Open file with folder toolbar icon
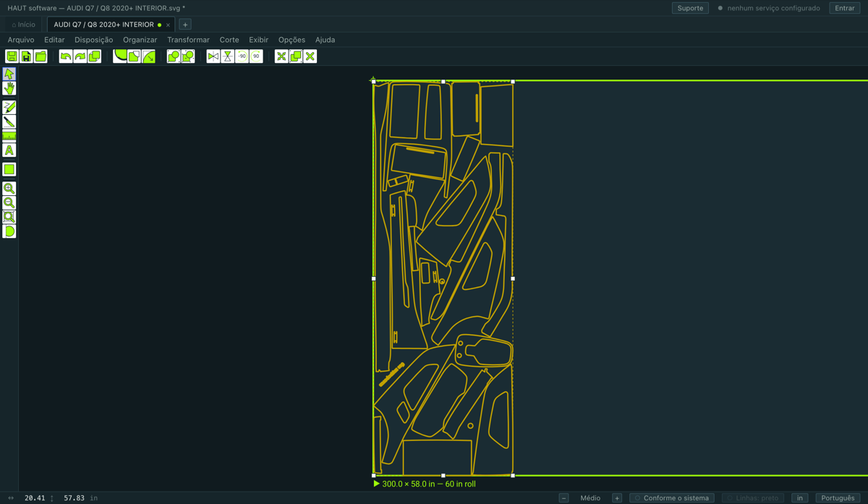Viewport: 868px width, 504px height. pyautogui.click(x=41, y=56)
